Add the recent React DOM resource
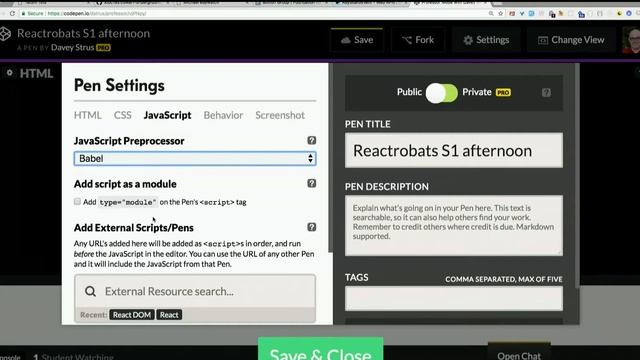The image size is (640, 360). [132, 315]
